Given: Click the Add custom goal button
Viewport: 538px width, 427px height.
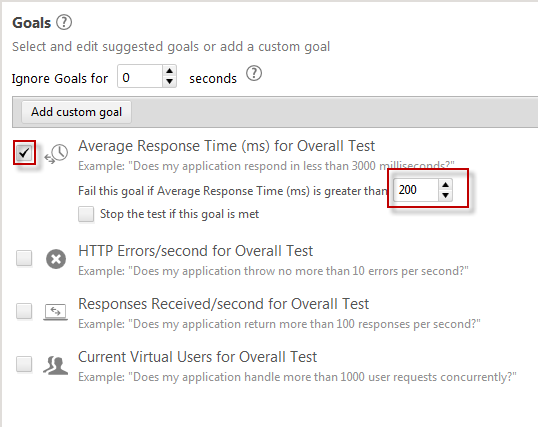Looking at the screenshot, I should click(76, 112).
